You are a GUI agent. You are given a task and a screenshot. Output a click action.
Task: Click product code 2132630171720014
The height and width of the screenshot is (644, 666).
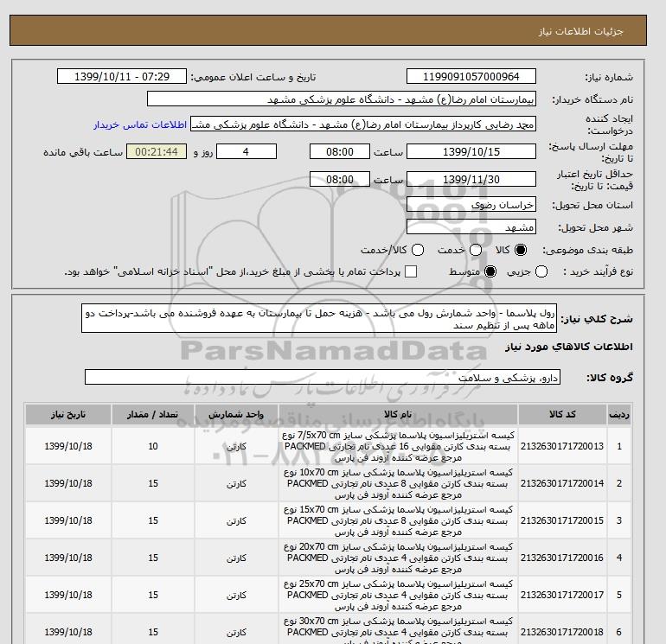(x=562, y=483)
